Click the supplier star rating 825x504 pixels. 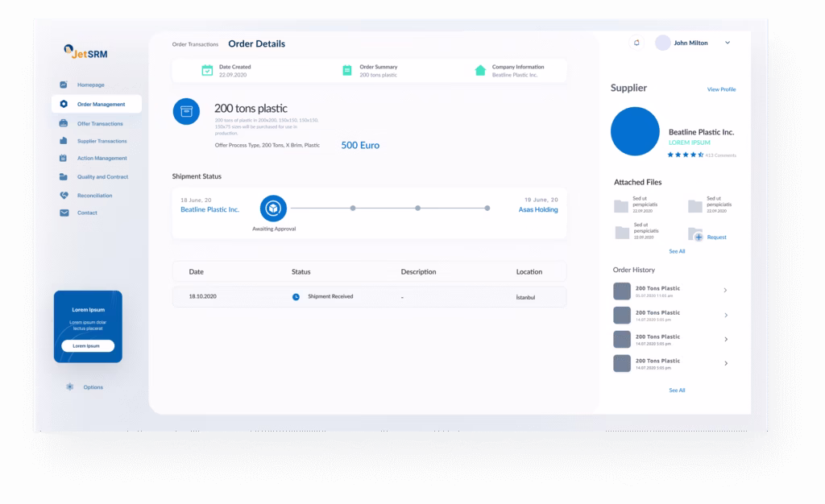point(686,155)
